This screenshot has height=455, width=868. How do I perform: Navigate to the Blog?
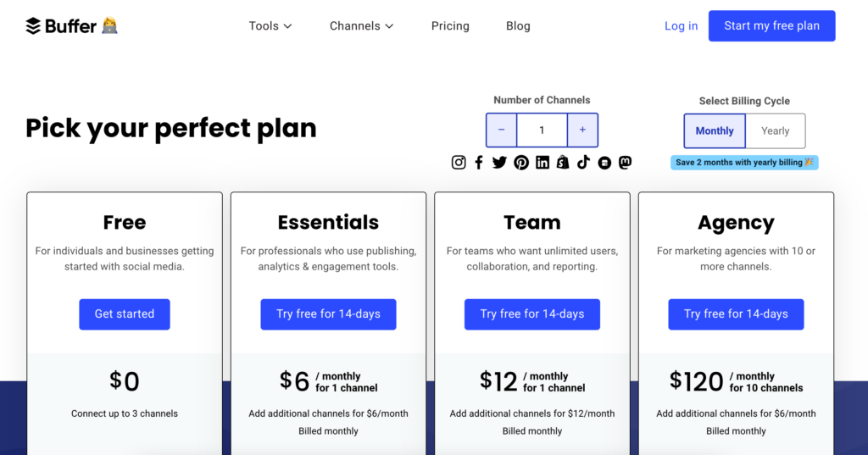pos(518,26)
